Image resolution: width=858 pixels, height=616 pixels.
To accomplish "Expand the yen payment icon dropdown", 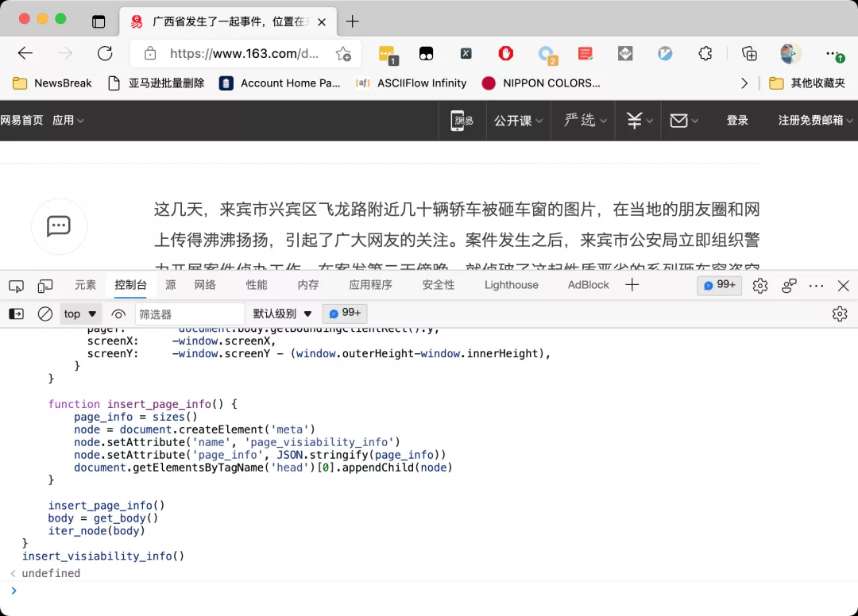I will tap(639, 120).
